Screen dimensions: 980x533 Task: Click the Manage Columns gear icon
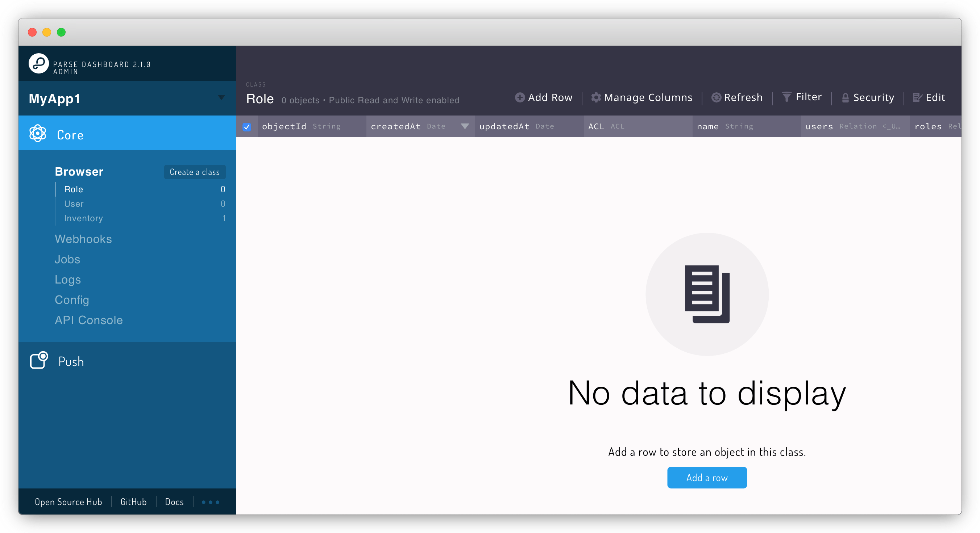(x=596, y=98)
